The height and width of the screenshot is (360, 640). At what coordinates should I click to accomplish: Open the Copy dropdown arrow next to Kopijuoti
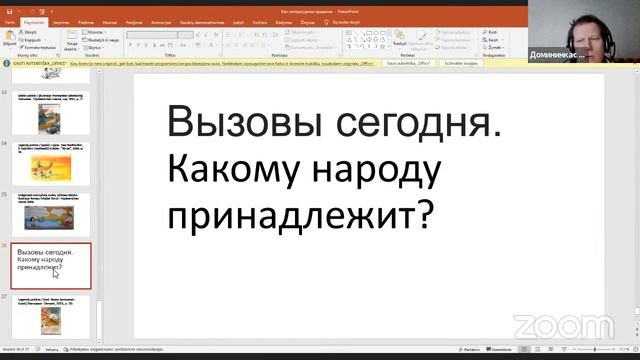click(x=44, y=40)
